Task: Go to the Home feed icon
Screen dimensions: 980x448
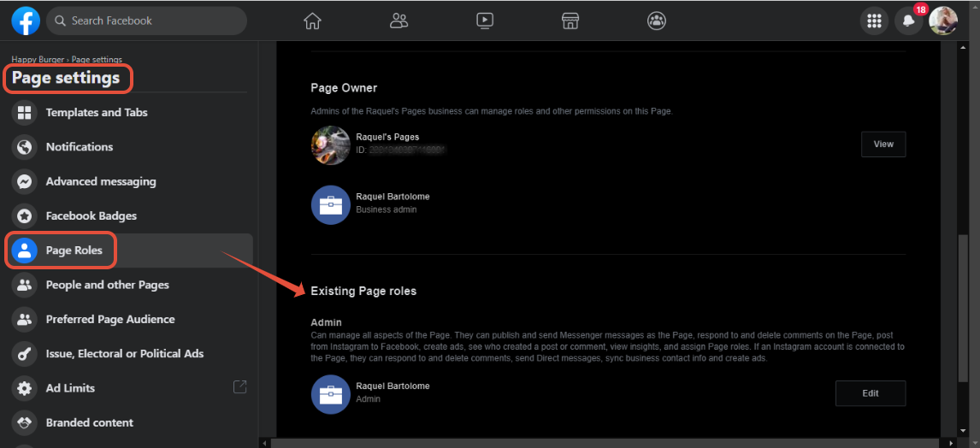Action: click(x=312, y=21)
